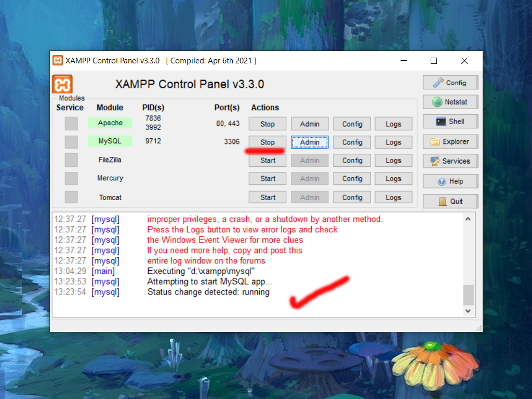Toggle the Tomcat service checkbox

[71, 197]
